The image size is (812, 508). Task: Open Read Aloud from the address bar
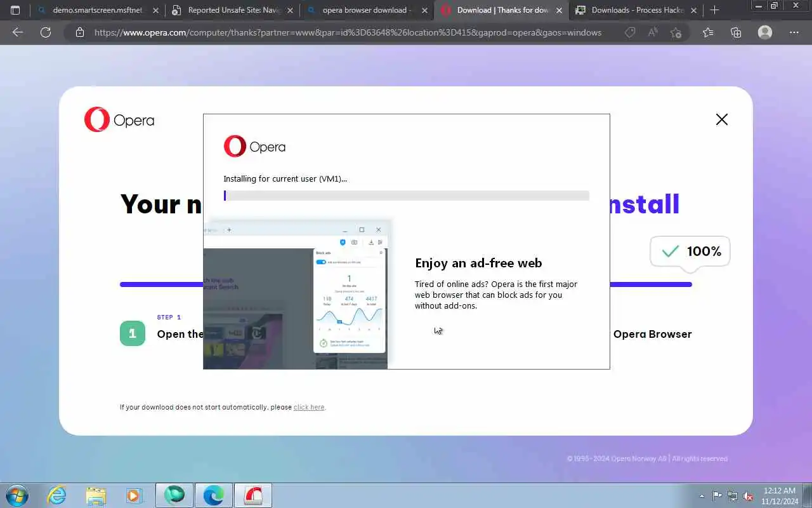tap(653, 32)
